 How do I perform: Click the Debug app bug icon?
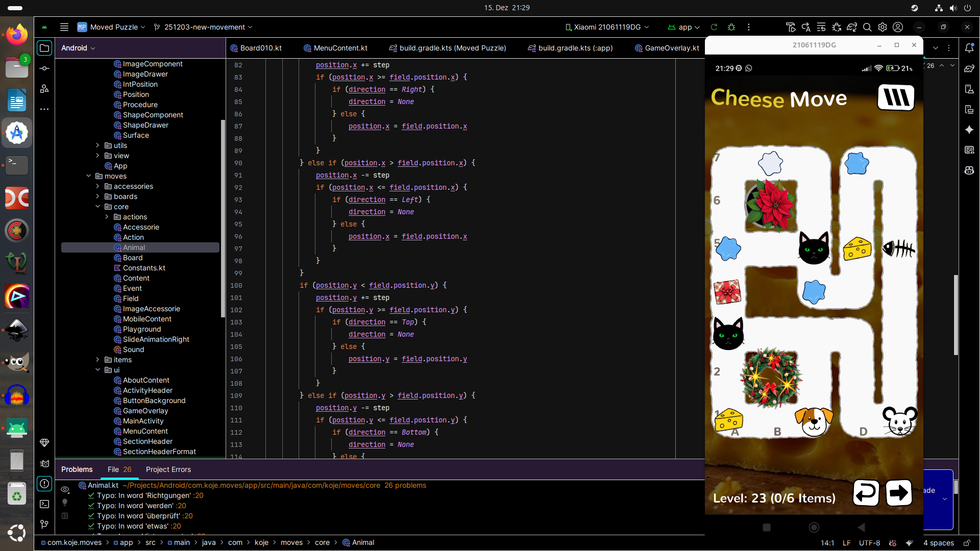[x=731, y=27]
